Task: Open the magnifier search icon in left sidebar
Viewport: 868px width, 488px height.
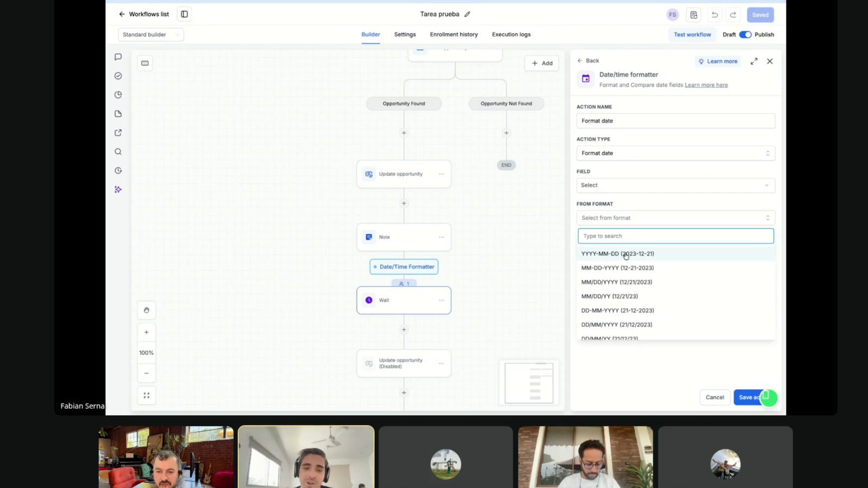Action: pos(118,152)
